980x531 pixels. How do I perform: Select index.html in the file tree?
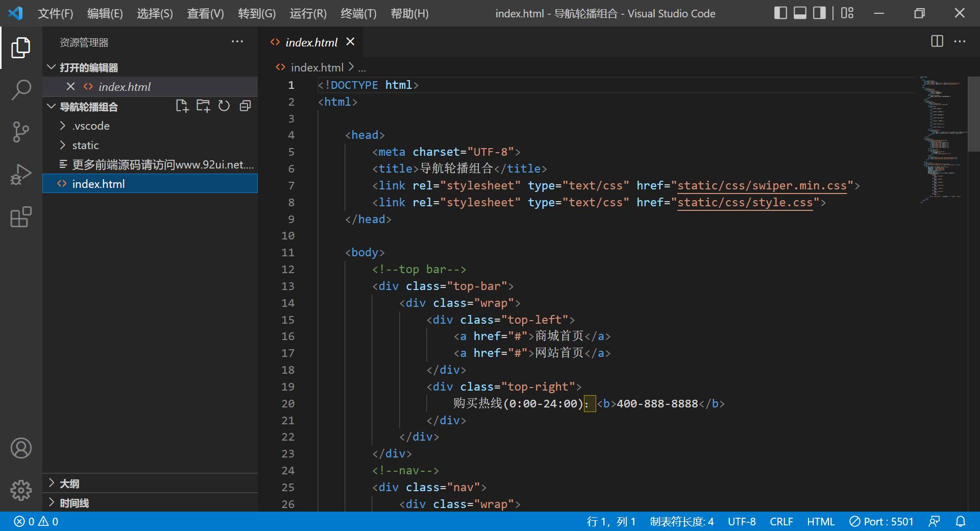(x=150, y=184)
